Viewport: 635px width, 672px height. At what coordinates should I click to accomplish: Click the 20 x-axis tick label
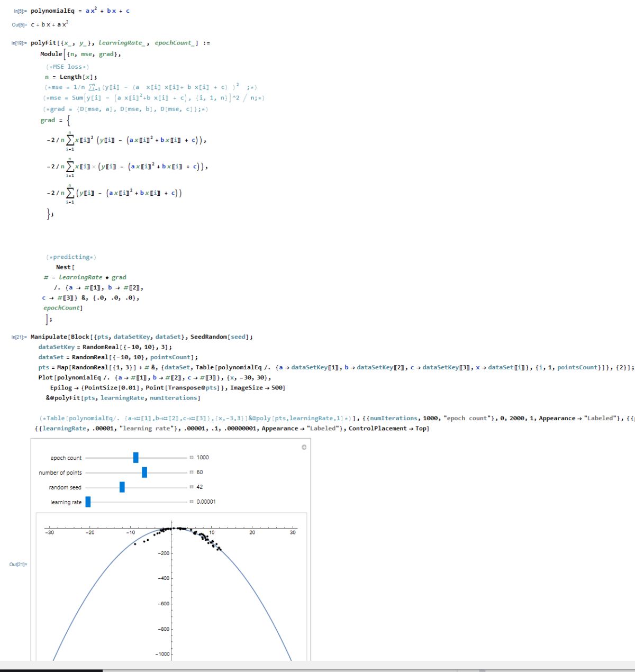click(252, 533)
